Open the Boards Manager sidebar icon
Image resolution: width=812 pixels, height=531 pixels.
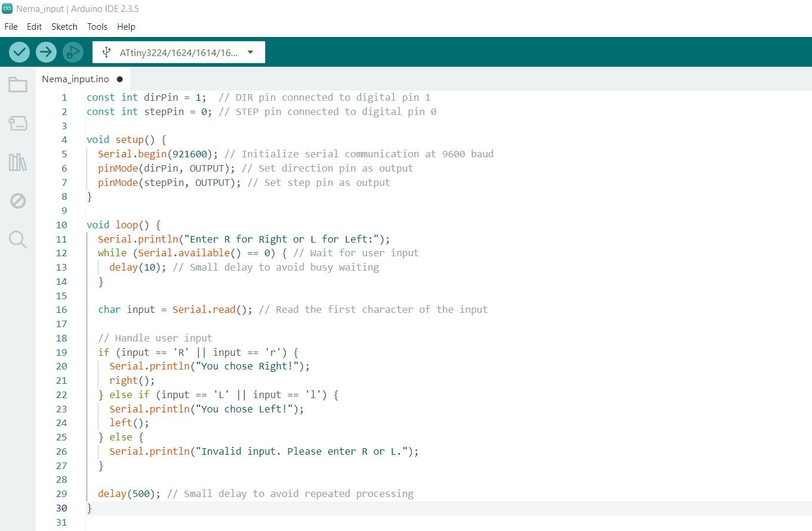pyautogui.click(x=18, y=123)
